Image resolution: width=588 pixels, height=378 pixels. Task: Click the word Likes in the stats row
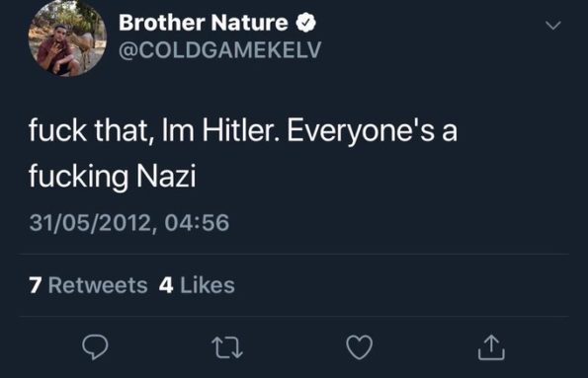[208, 285]
